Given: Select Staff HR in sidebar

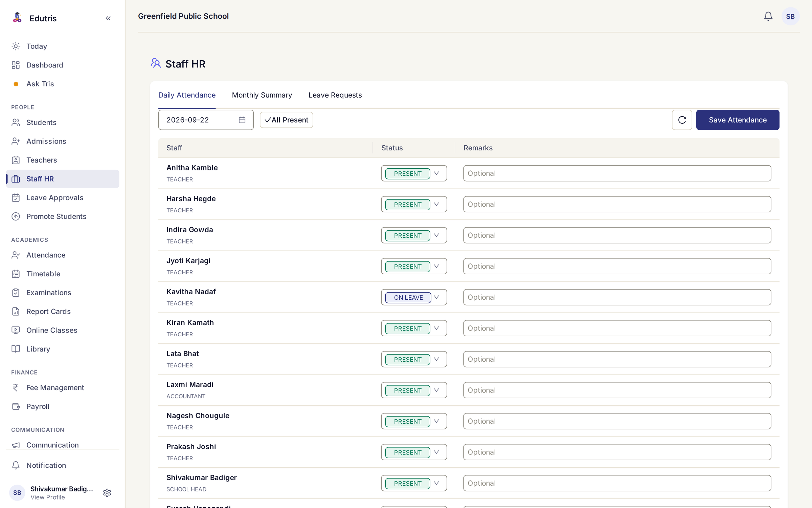Looking at the screenshot, I should [x=63, y=179].
